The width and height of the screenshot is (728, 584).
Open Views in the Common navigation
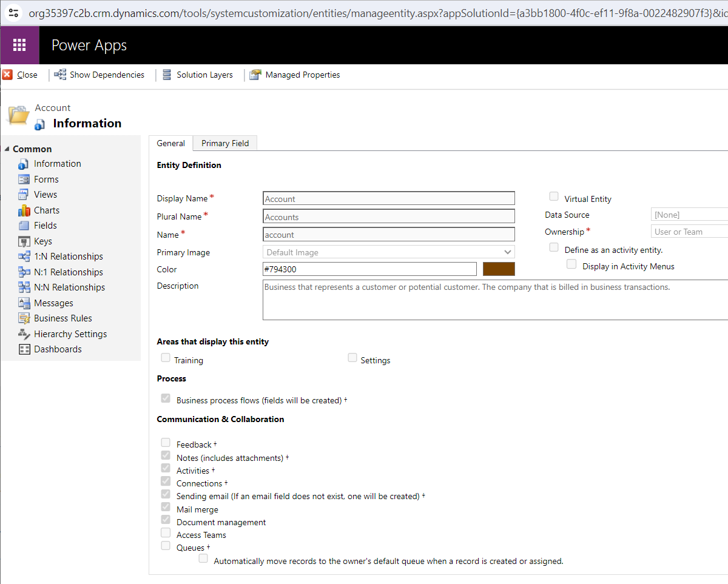pos(45,195)
